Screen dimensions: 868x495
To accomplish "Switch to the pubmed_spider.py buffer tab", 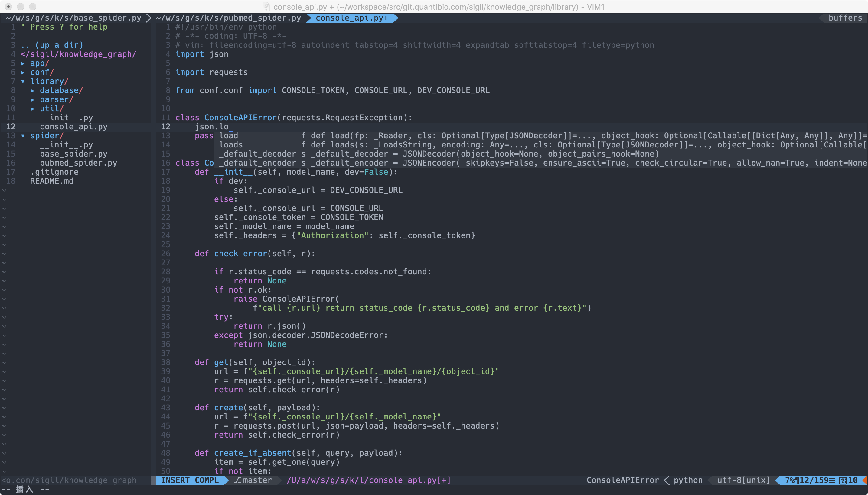I will [x=228, y=18].
